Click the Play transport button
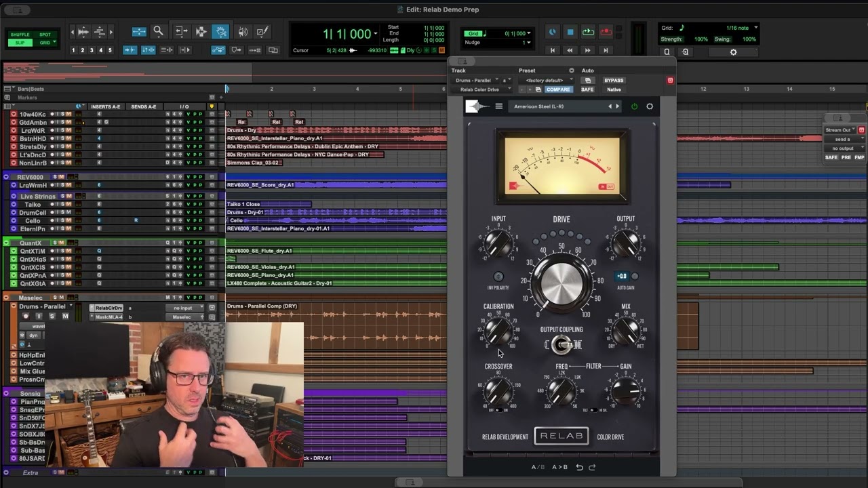The width and height of the screenshot is (868, 488). click(588, 32)
